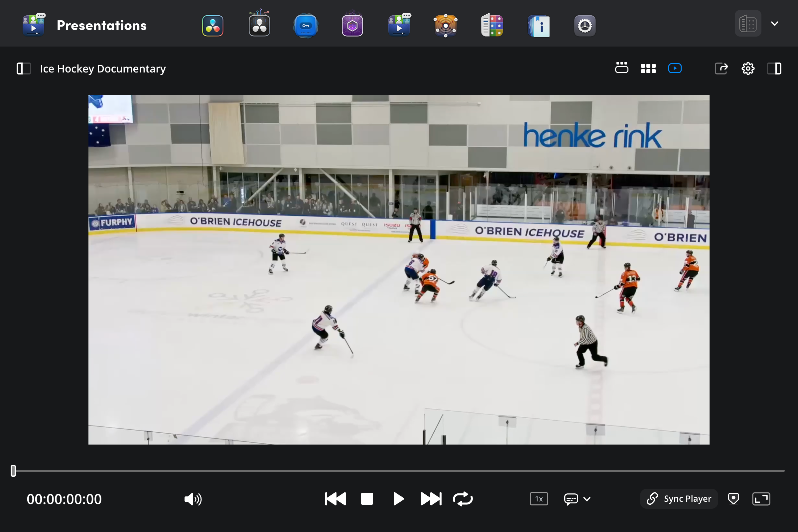Open the DaVinci Resolve app icon
Image resolution: width=798 pixels, height=532 pixels.
(213, 26)
